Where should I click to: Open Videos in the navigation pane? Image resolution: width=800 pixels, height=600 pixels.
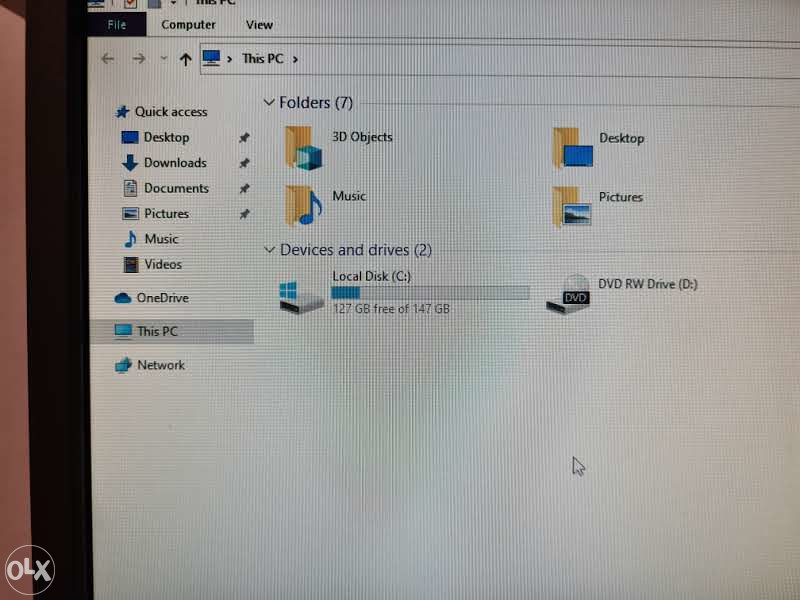pos(163,264)
